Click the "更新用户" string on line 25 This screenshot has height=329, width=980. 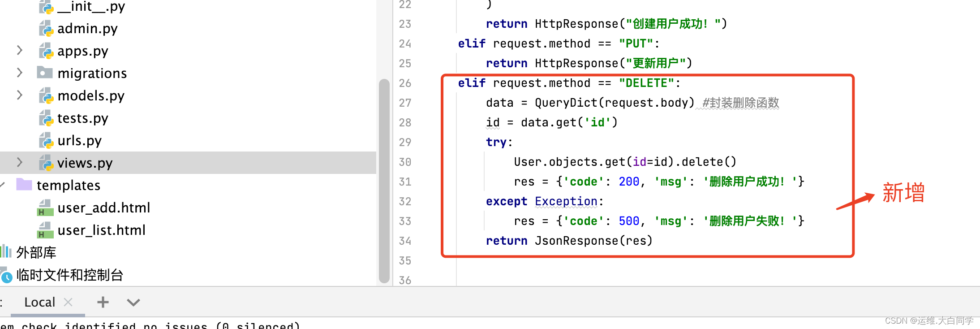tap(656, 63)
